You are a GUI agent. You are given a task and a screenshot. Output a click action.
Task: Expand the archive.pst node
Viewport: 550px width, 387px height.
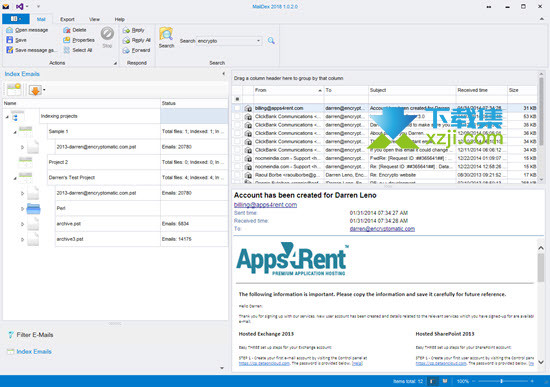(22, 224)
